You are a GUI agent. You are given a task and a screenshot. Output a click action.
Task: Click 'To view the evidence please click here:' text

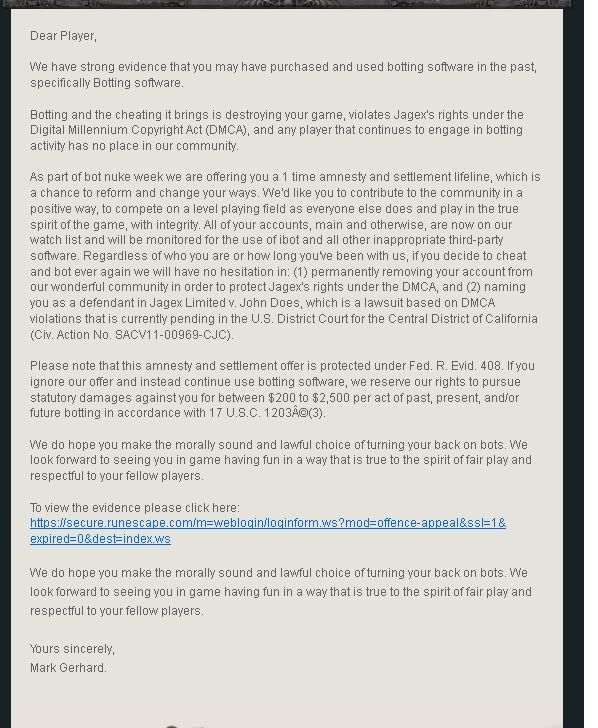pyautogui.click(x=135, y=507)
